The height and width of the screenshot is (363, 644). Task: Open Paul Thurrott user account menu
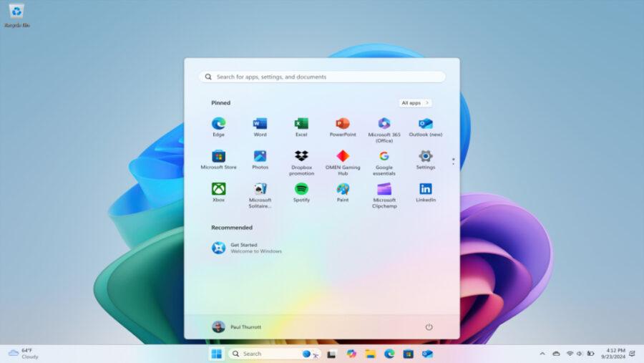pyautogui.click(x=237, y=326)
